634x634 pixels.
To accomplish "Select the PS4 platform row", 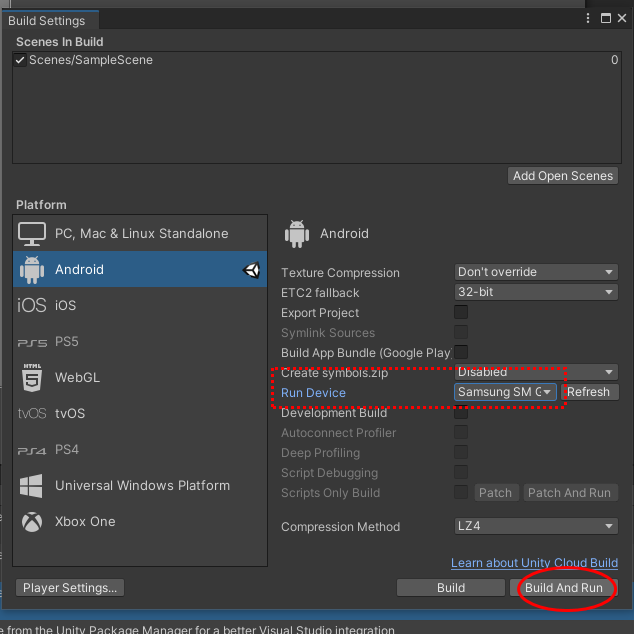I will 140,450.
